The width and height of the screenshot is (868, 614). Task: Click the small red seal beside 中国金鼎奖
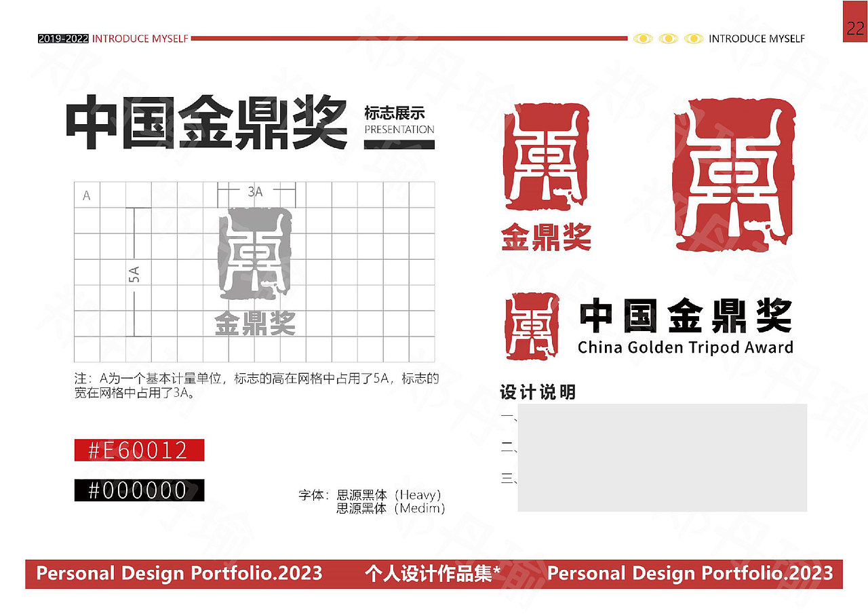(x=532, y=326)
